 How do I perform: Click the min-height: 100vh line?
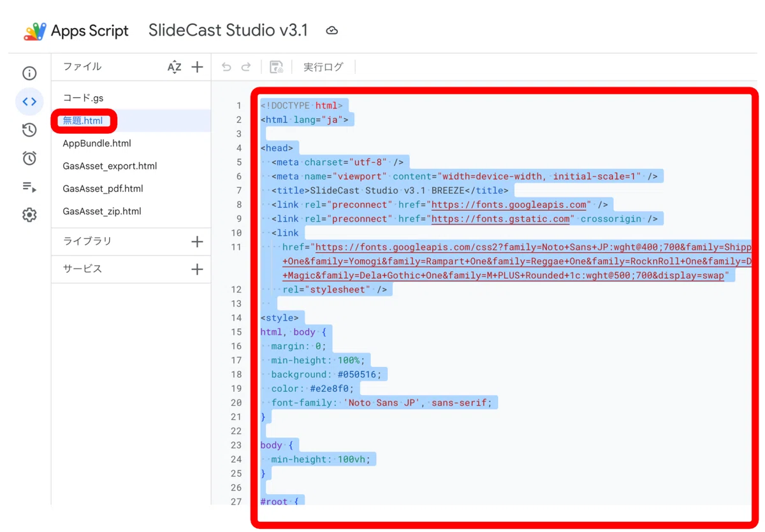(x=320, y=459)
